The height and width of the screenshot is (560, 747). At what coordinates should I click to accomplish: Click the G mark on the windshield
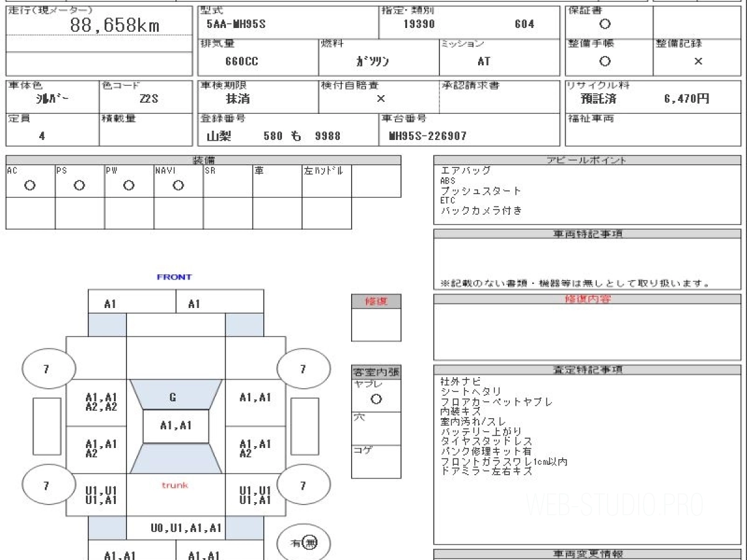pyautogui.click(x=173, y=397)
